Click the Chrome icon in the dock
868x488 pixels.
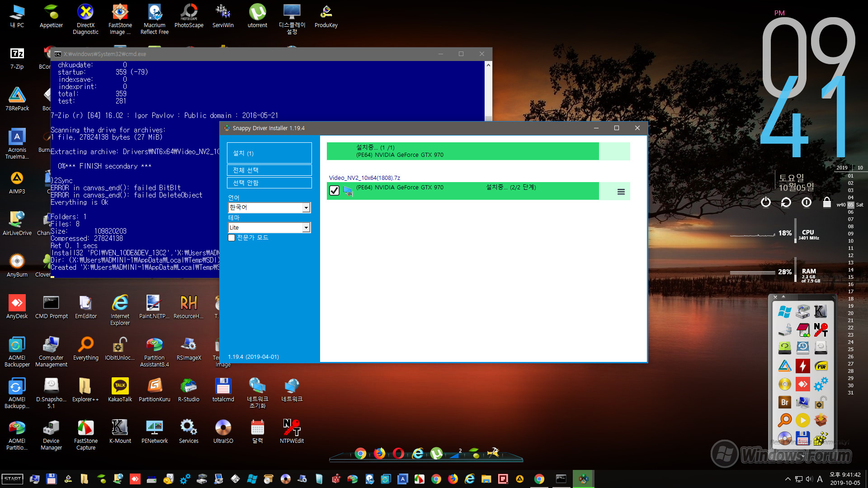tap(360, 453)
